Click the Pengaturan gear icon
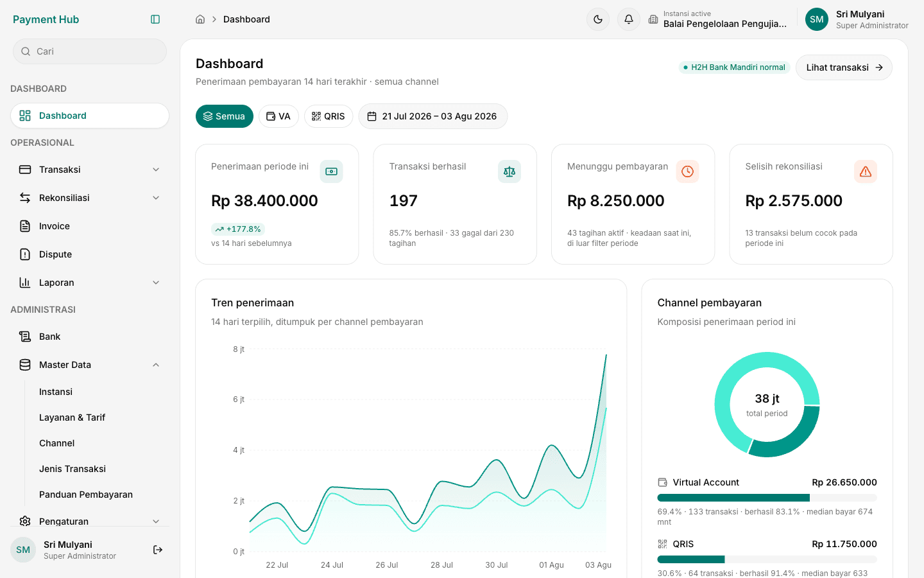 point(25,521)
